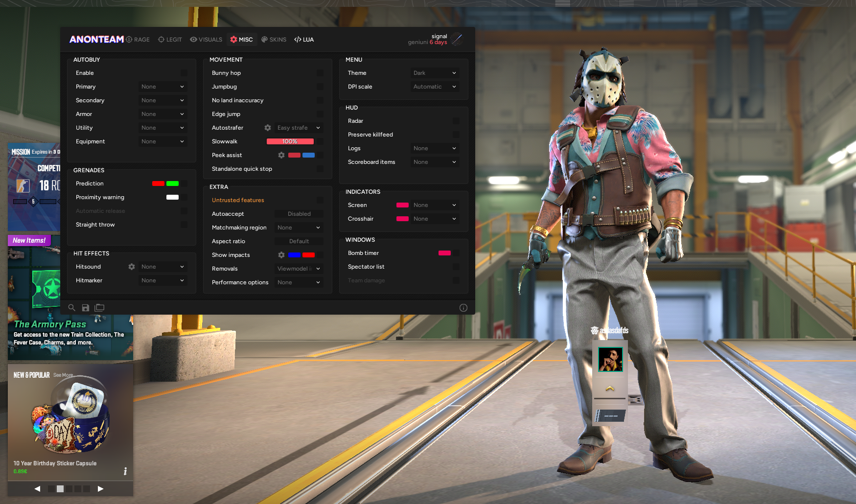Toggle Standalone quick stop checkbox
Screen dimensions: 856x504
click(x=320, y=169)
